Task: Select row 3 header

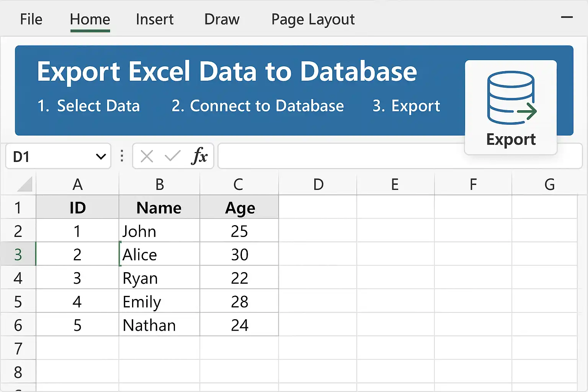Action: click(18, 255)
